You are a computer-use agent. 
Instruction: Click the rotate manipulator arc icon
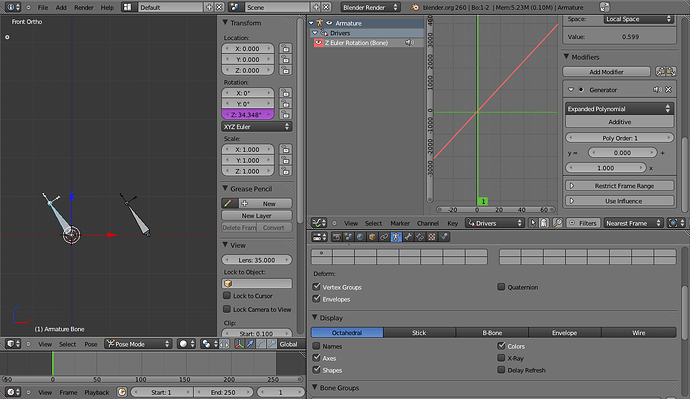(x=261, y=344)
